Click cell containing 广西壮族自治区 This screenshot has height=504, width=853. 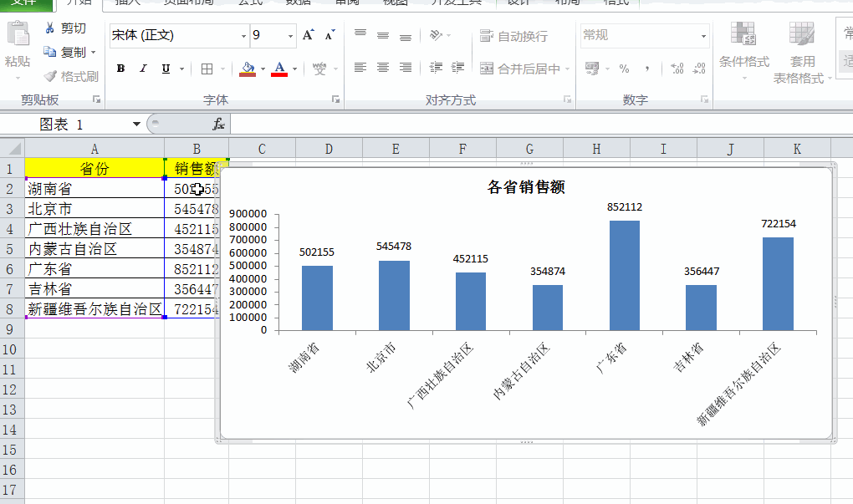pos(94,229)
